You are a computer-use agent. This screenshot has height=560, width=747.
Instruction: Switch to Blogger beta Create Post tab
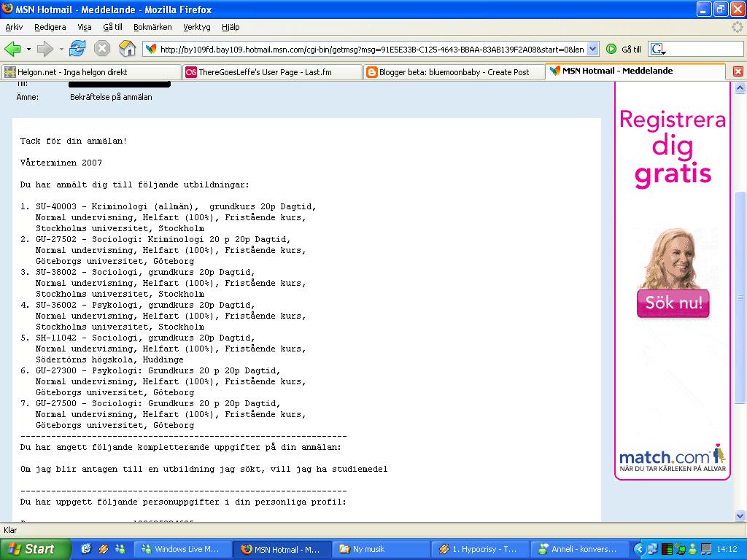(x=454, y=72)
